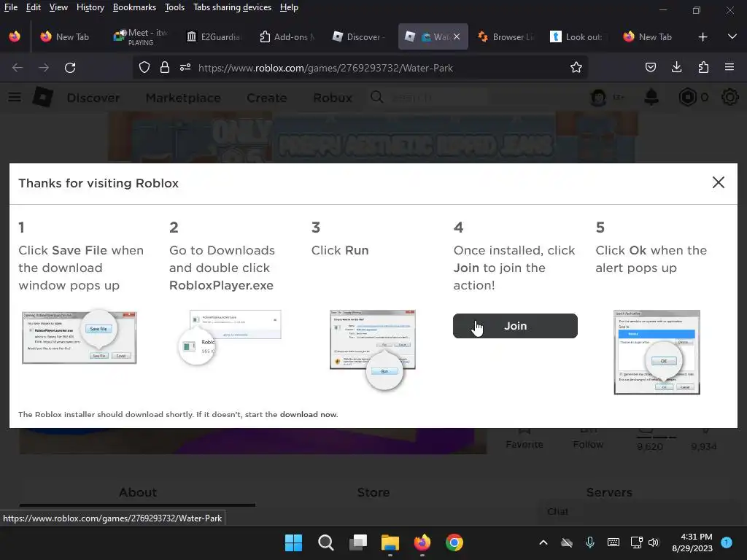Show site info padlock icon

pos(165,68)
